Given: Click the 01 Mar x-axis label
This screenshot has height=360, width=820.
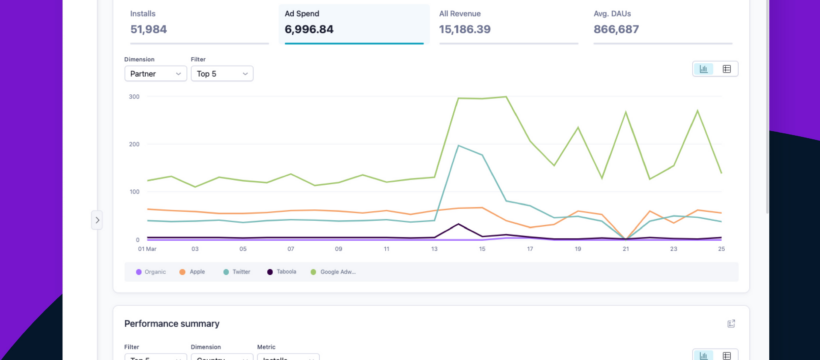Looking at the screenshot, I should tap(147, 249).
